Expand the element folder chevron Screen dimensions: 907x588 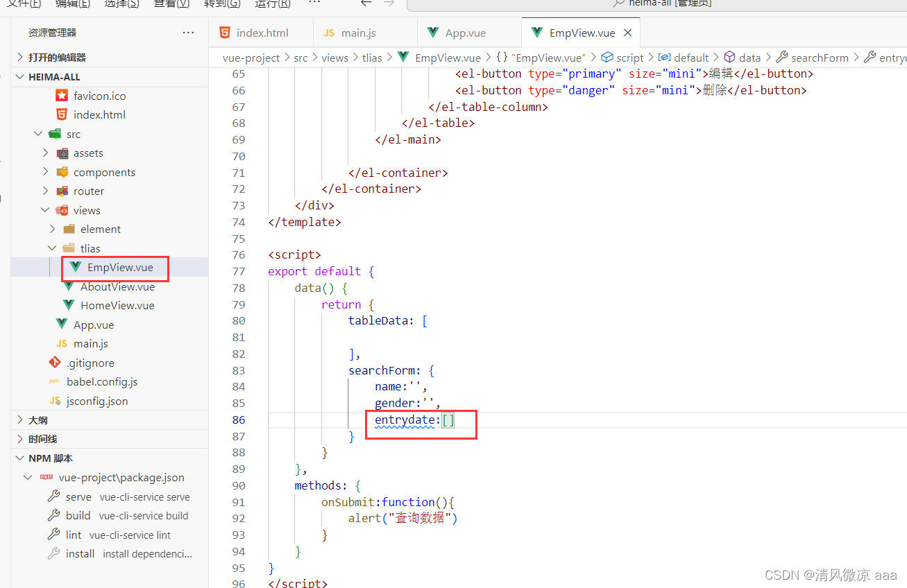pyautogui.click(x=53, y=229)
